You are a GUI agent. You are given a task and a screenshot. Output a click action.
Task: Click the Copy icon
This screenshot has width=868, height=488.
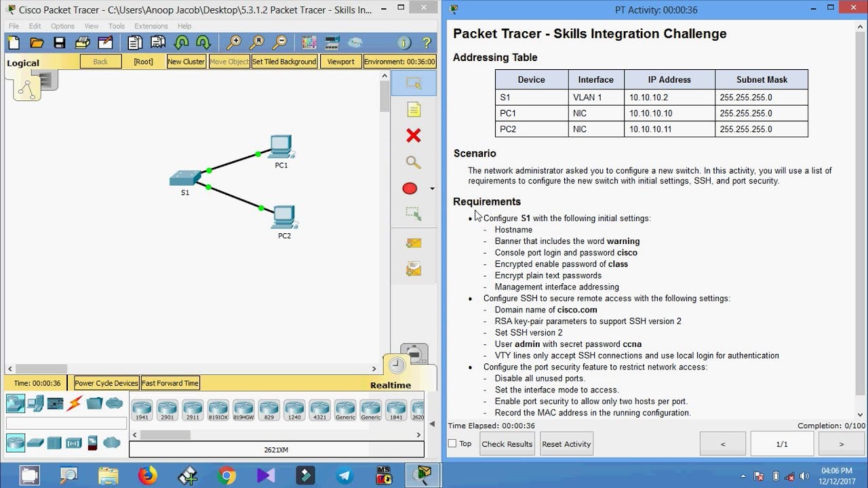pyautogui.click(x=135, y=43)
